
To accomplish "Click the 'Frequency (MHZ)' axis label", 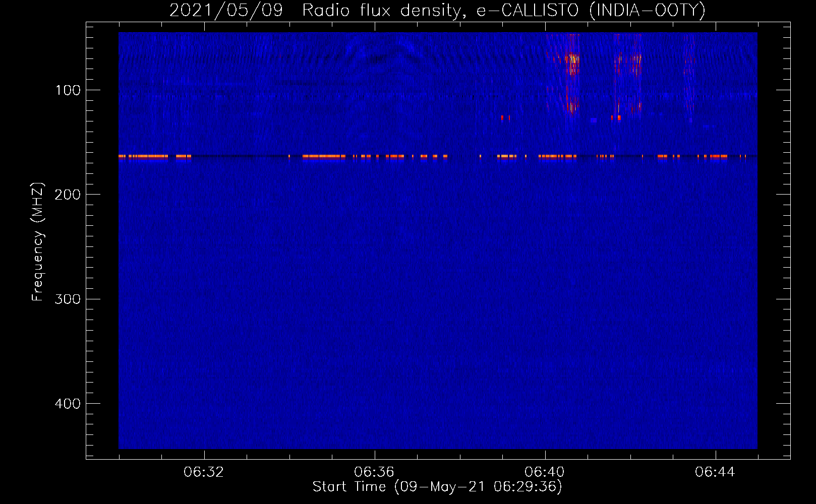I will click(37, 241).
